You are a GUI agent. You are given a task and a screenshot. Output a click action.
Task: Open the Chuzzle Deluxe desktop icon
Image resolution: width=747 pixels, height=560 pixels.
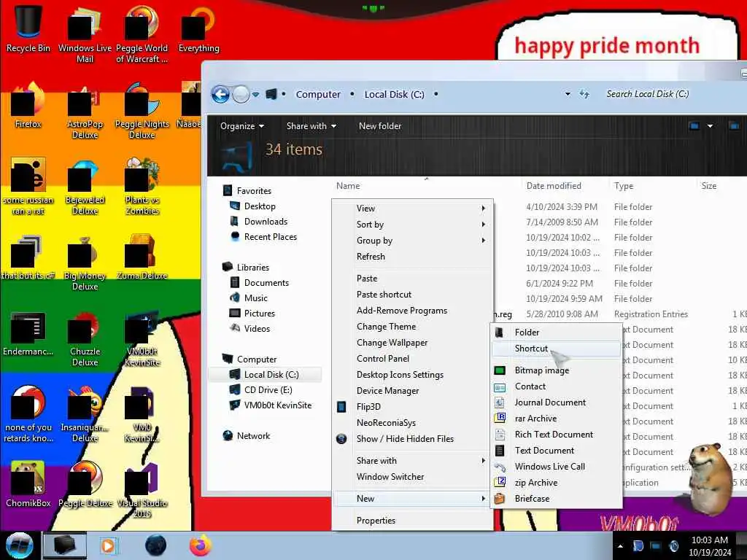click(85, 338)
